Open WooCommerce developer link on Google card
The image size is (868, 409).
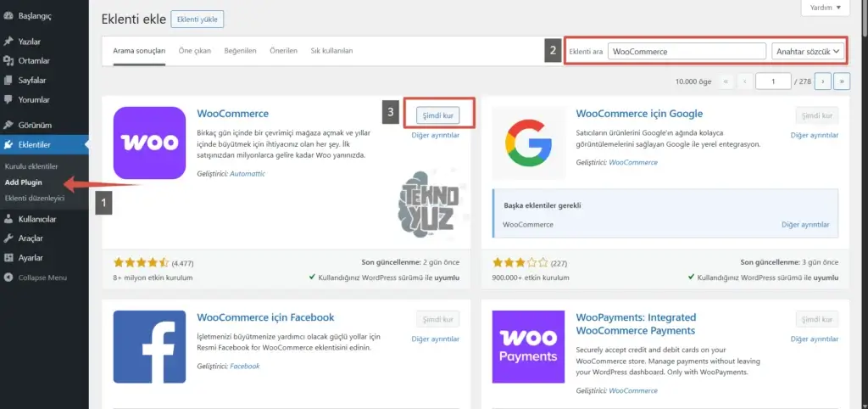coord(633,162)
